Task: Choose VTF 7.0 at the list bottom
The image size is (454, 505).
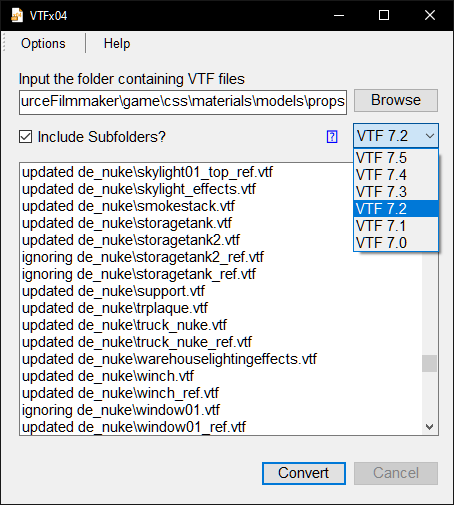Action: 396,243
